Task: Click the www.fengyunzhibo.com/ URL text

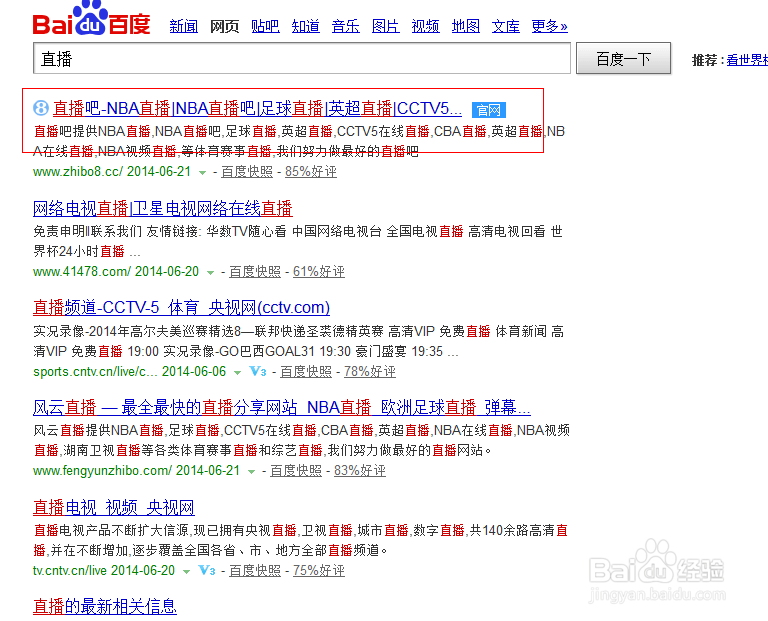Action: coord(102,471)
